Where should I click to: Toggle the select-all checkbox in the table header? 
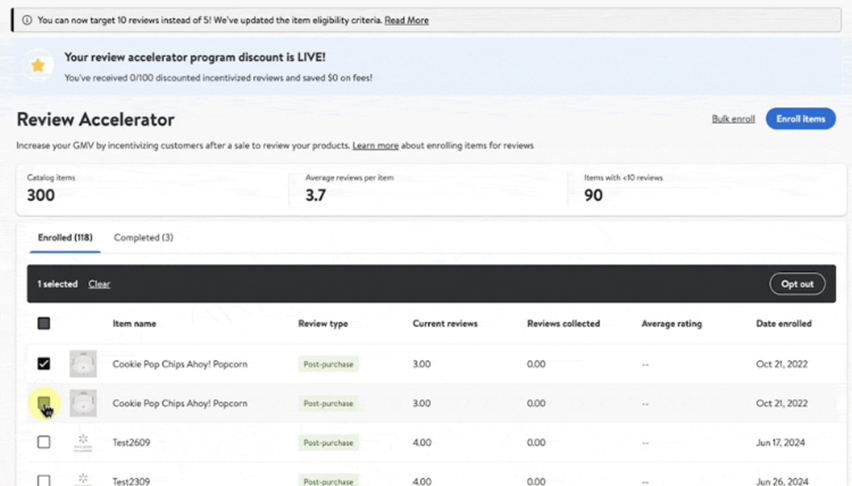click(44, 324)
